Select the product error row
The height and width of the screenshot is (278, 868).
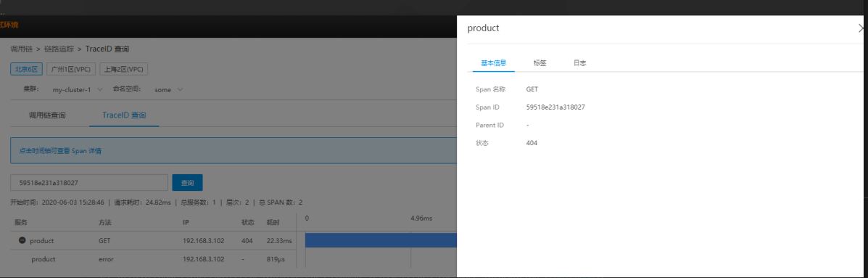pos(153,259)
